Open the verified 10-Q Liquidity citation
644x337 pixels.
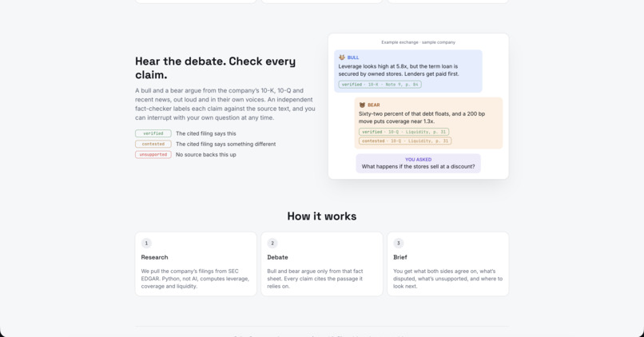coord(403,132)
